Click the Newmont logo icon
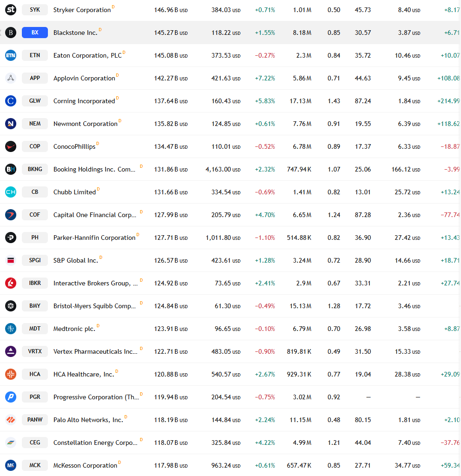461x476 pixels. coord(11,124)
